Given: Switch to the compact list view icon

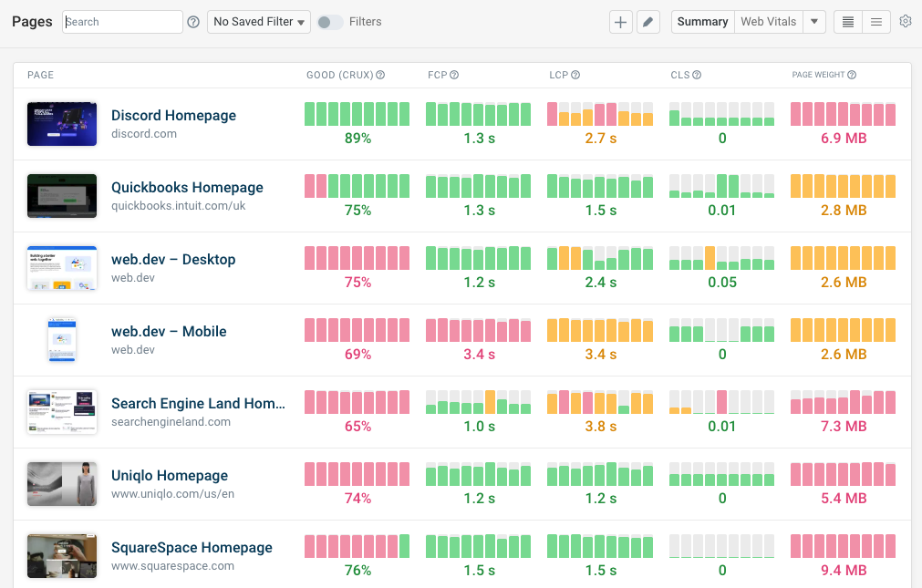Looking at the screenshot, I should (x=847, y=21).
